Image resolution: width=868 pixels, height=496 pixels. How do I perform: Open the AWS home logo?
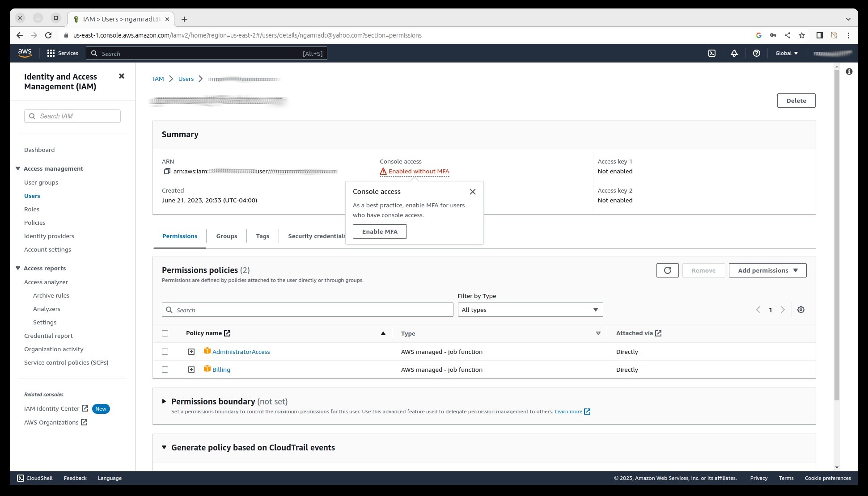pos(25,53)
